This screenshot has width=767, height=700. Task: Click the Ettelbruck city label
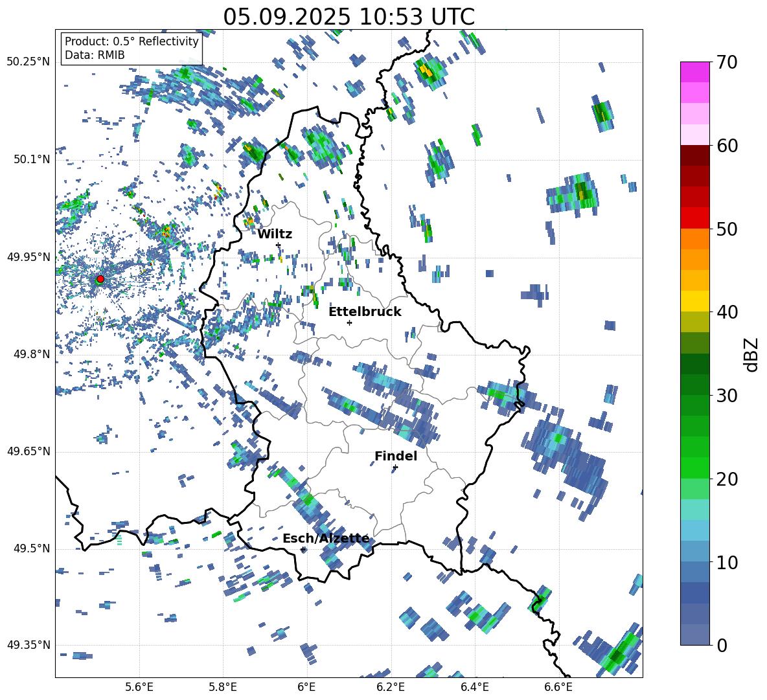[x=365, y=312]
